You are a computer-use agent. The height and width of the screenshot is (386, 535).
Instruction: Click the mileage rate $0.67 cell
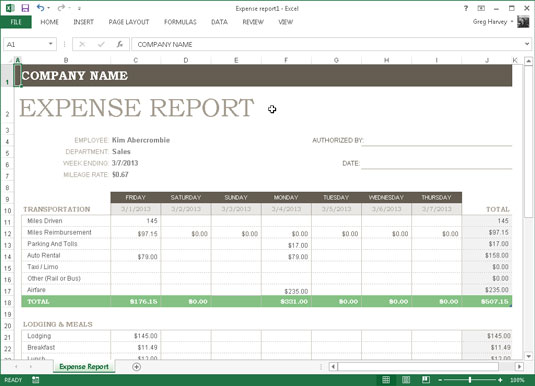click(x=120, y=174)
